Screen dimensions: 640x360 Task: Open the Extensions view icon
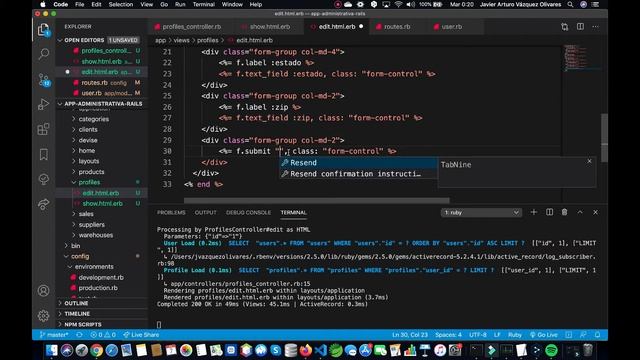point(43,129)
